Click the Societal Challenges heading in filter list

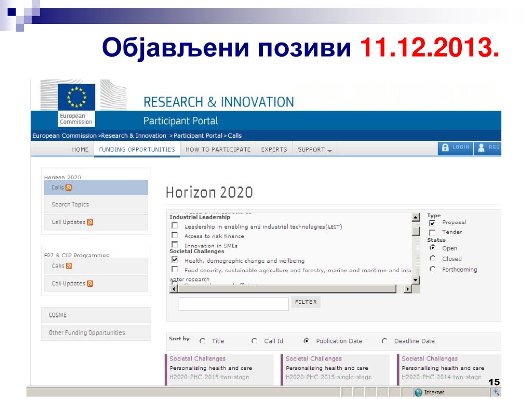pyautogui.click(x=197, y=251)
